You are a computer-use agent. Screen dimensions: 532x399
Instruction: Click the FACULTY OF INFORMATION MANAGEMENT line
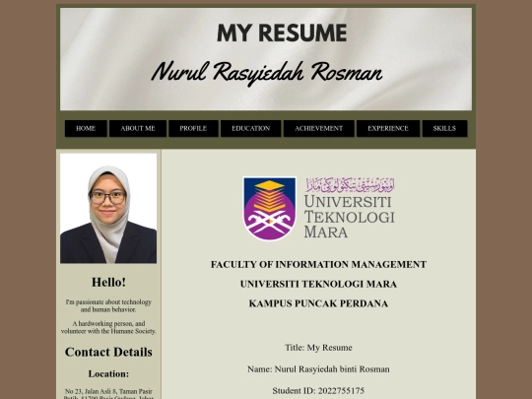[318, 265]
